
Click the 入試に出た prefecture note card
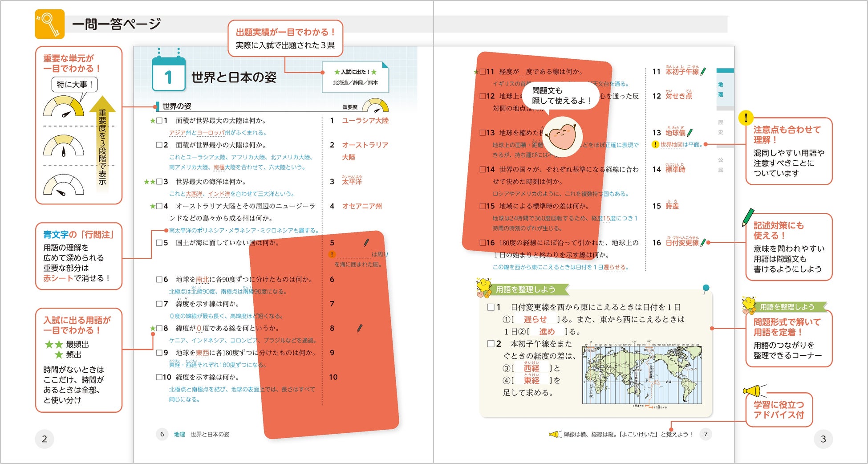[355, 77]
